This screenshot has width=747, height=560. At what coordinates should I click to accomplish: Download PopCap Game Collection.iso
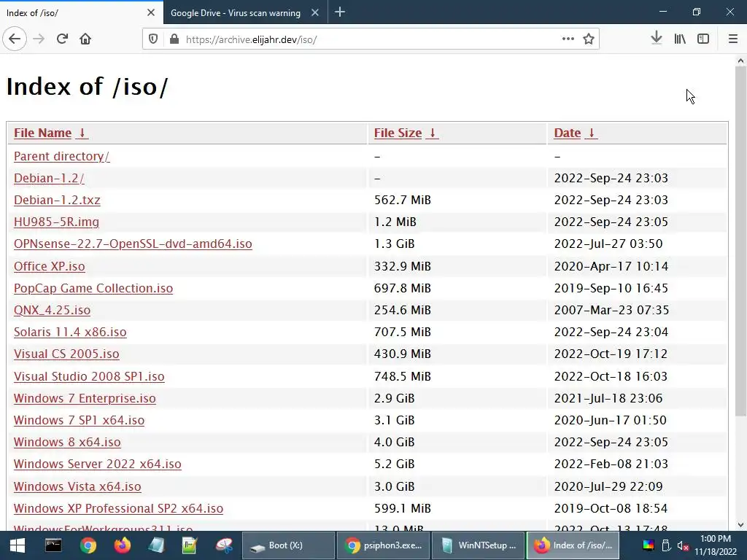pyautogui.click(x=93, y=288)
